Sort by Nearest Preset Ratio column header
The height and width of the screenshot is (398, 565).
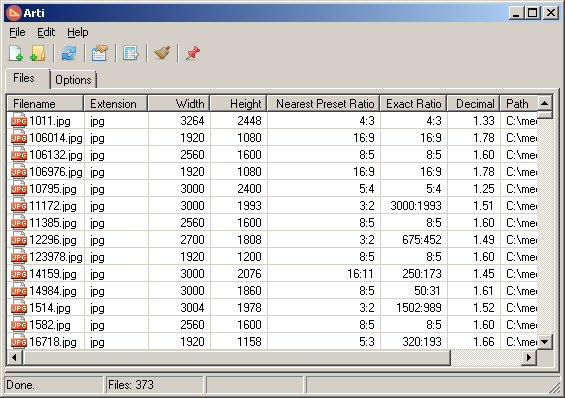324,104
